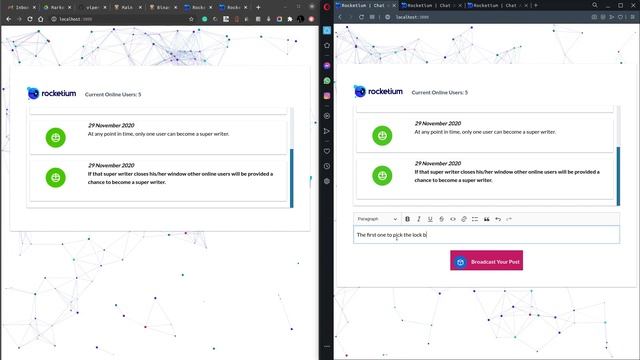Click the Rocketium logo in the left window

[x=51, y=93]
